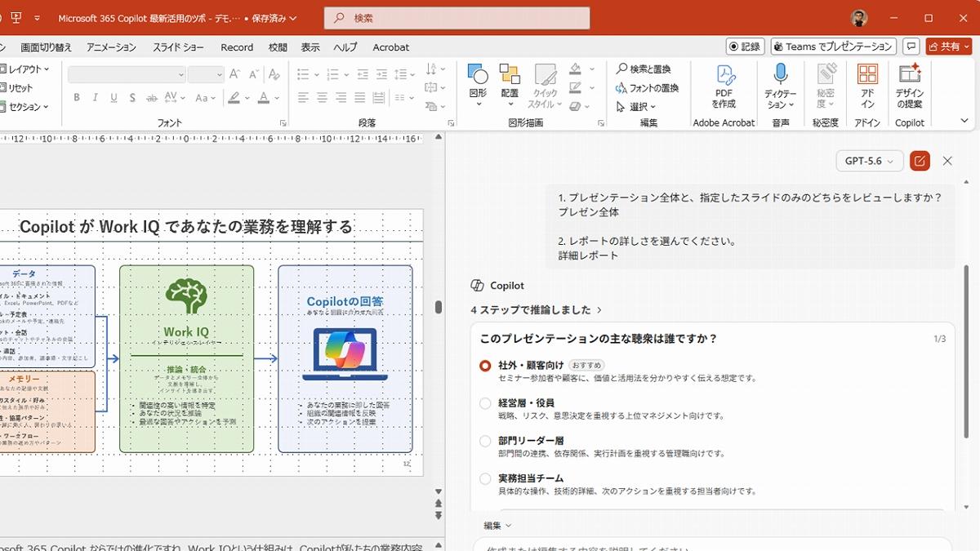Decrease font size with the smaller A icon
The image size is (980, 551).
tap(253, 74)
